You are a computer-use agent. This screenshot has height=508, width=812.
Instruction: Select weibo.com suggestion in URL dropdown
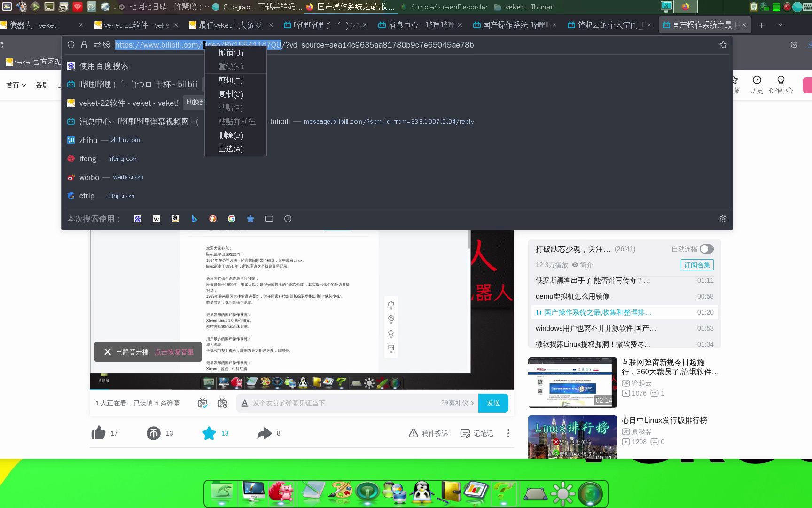tap(397, 177)
